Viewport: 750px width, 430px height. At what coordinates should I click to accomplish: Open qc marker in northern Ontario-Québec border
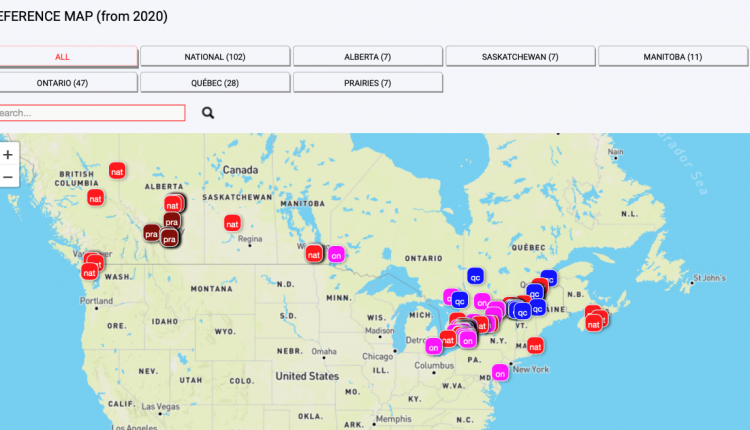click(x=475, y=276)
